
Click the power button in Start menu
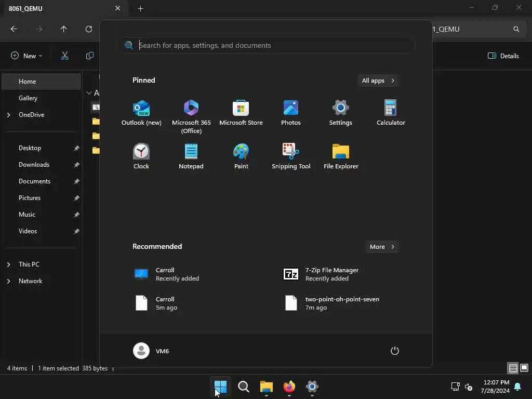tap(395, 351)
